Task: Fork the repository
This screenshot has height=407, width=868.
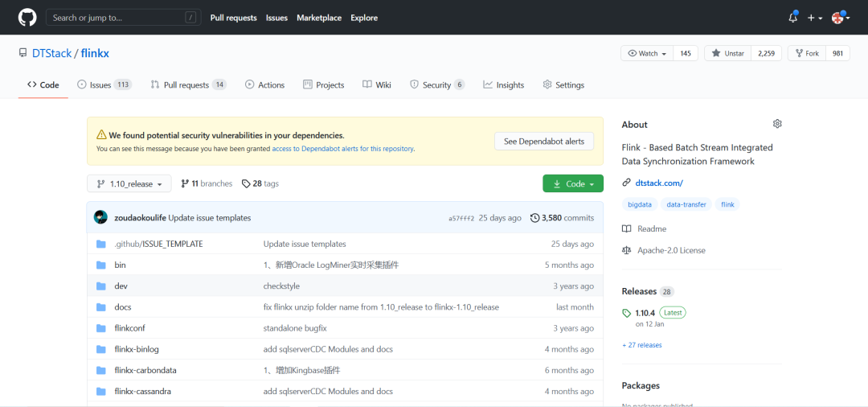Action: point(807,54)
